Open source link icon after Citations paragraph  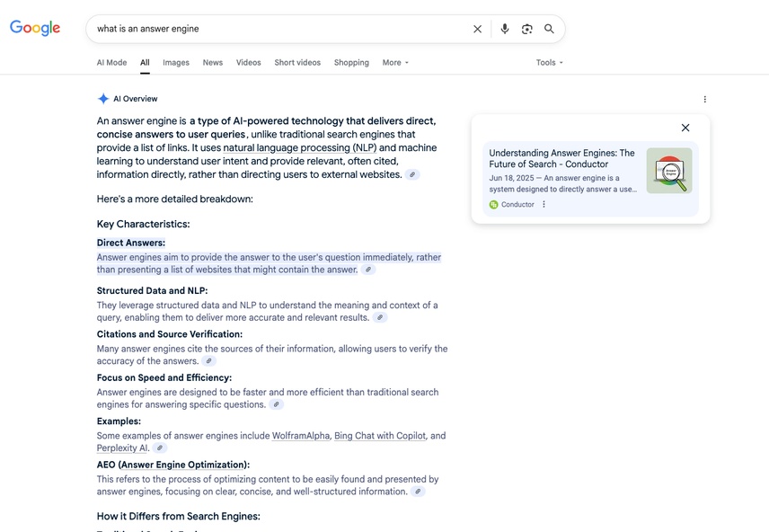pos(208,361)
